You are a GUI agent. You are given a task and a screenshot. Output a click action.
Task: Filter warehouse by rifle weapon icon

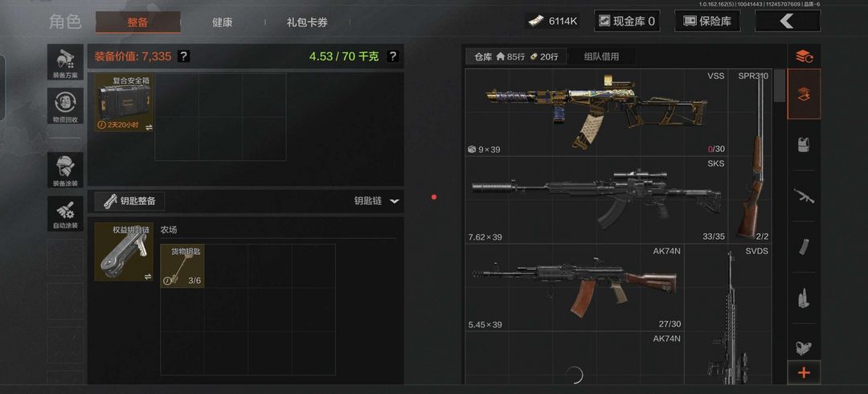(804, 195)
